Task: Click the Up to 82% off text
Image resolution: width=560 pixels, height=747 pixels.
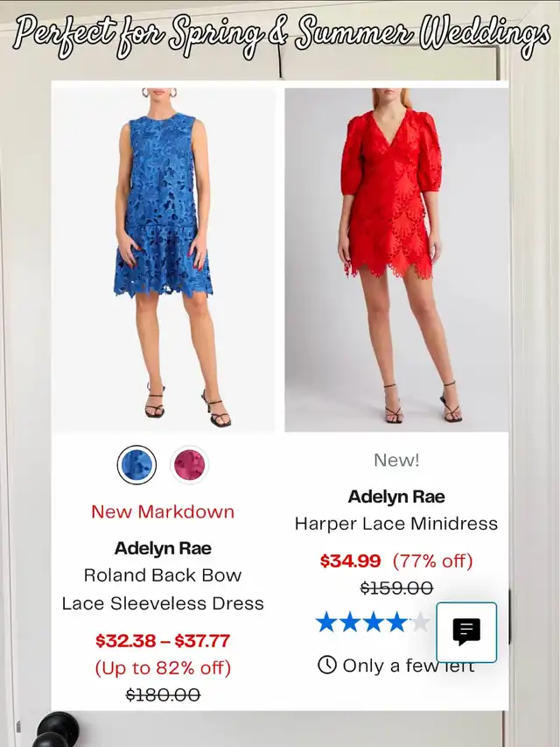Action: (163, 668)
